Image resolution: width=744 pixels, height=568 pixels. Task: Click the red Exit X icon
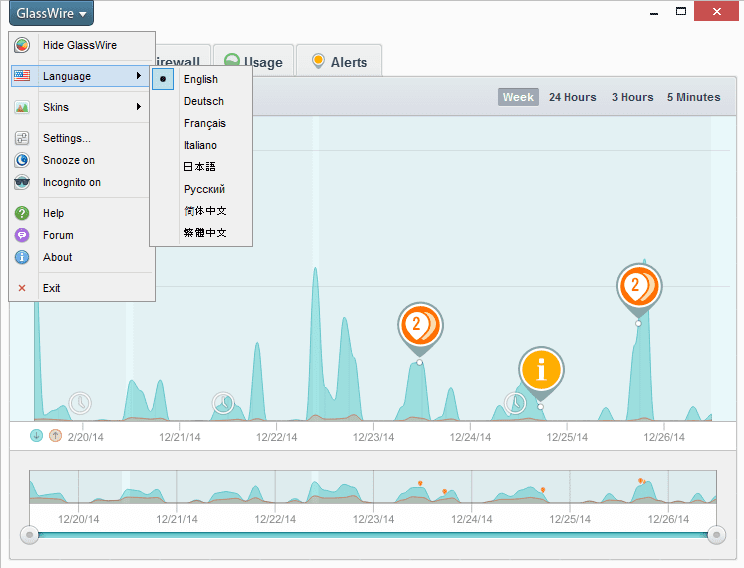22,288
